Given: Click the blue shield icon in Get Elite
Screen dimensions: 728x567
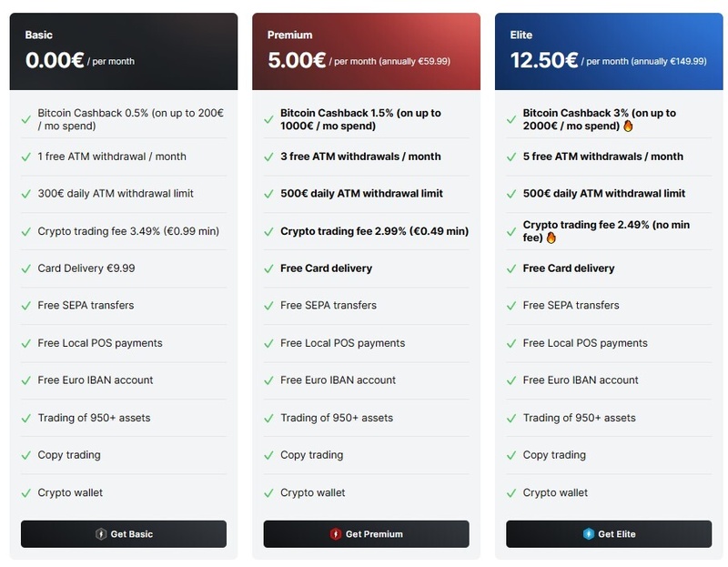Looking at the screenshot, I should pos(588,534).
